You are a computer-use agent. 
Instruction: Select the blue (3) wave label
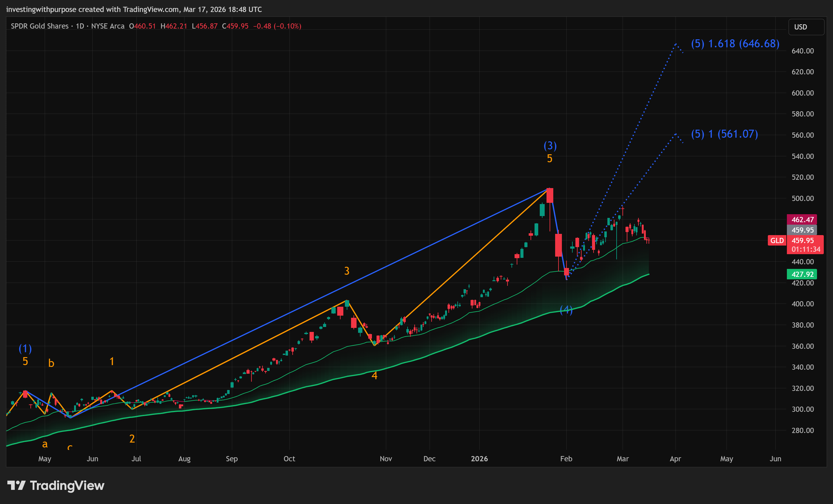550,146
